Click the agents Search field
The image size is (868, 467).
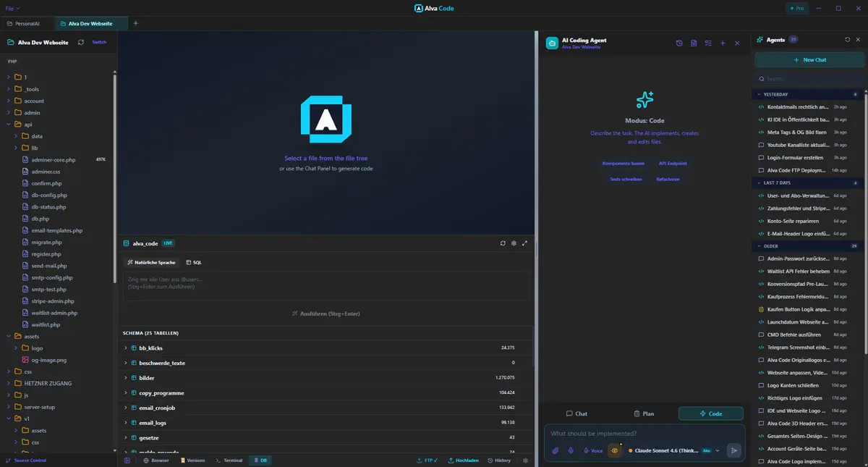click(x=809, y=79)
